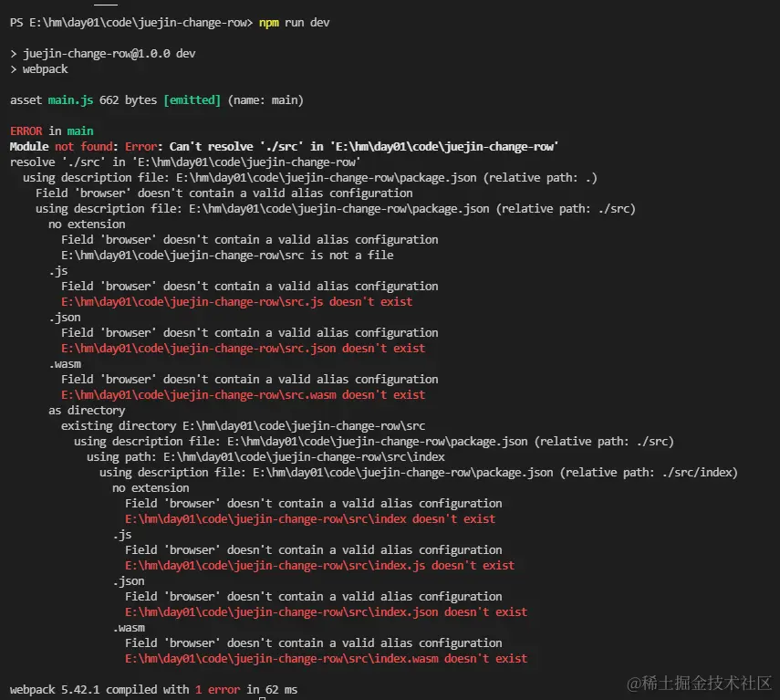780x700 pixels.
Task: Click description file line with '(relative path: .)'
Action: [310, 178]
